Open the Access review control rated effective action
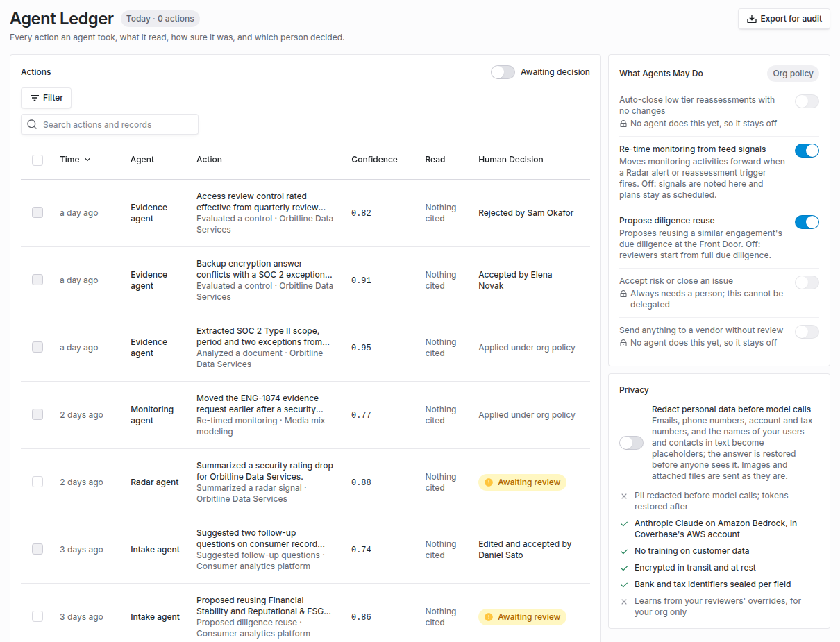Viewport: 840px width, 642px height. click(261, 202)
